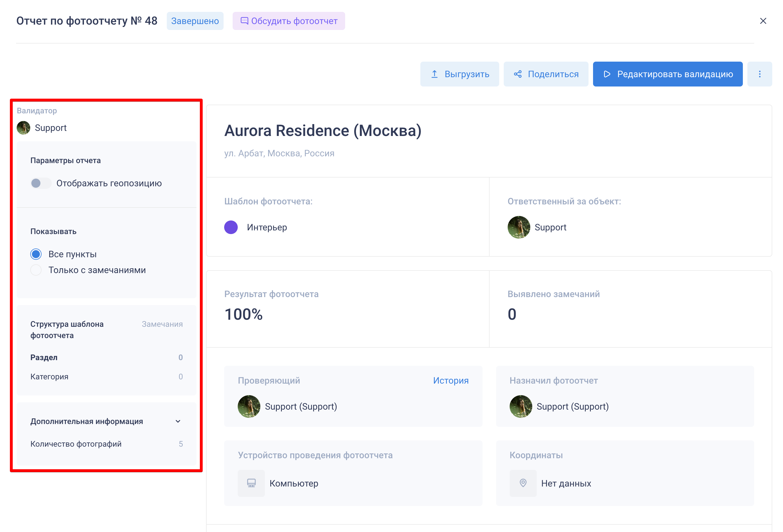Click the Support validator avatar in sidebar
The width and height of the screenshot is (783, 532).
click(x=23, y=128)
